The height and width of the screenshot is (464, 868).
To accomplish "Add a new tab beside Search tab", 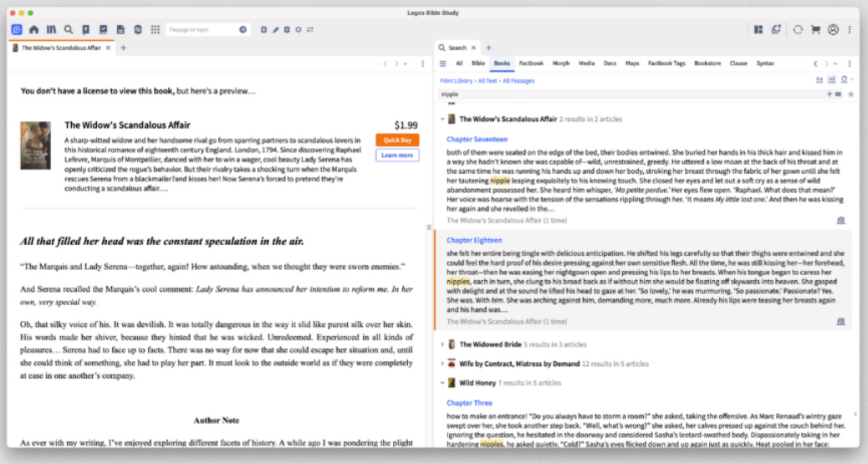I will pos(488,48).
